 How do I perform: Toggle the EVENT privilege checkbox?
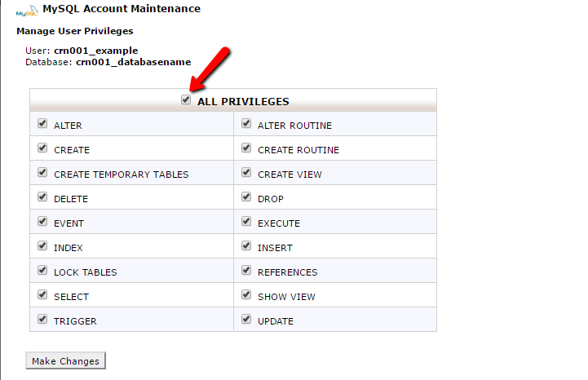click(42, 222)
